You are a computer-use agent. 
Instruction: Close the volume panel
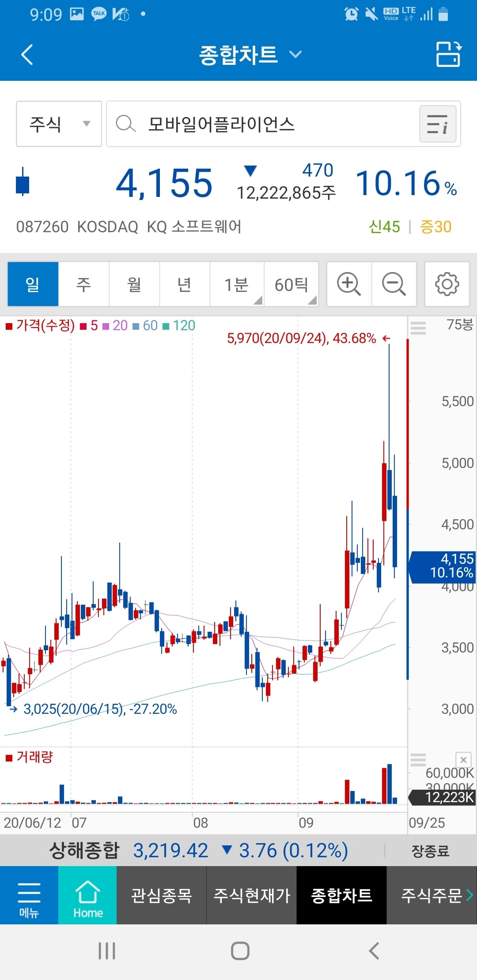463,760
